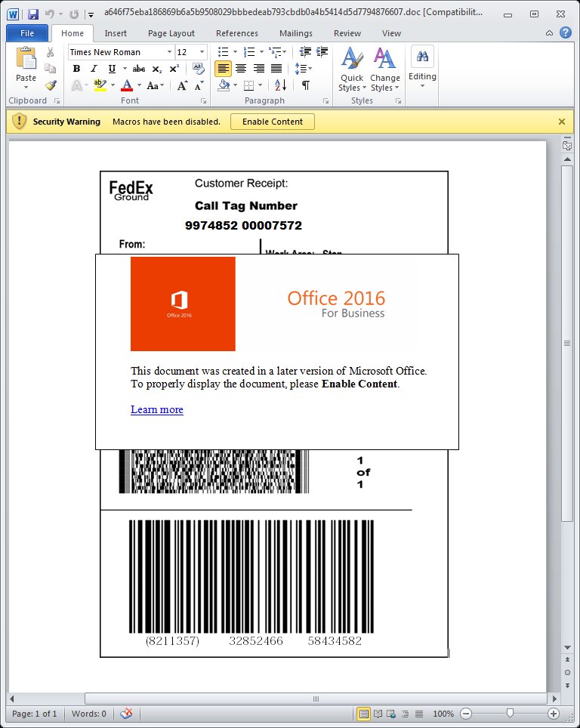Open Customize Quick Access Toolbar menu
Image resolution: width=580 pixels, height=728 pixels.
click(91, 14)
